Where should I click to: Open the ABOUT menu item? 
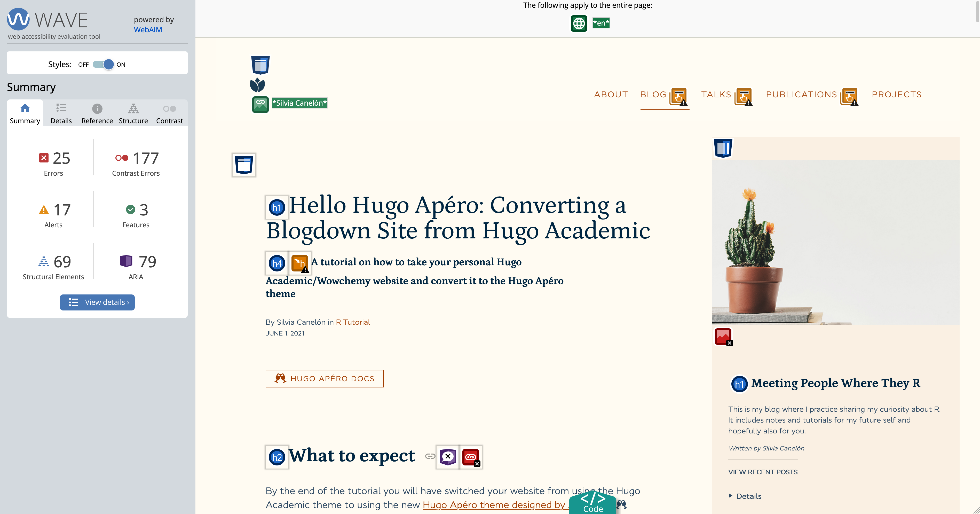coord(610,94)
